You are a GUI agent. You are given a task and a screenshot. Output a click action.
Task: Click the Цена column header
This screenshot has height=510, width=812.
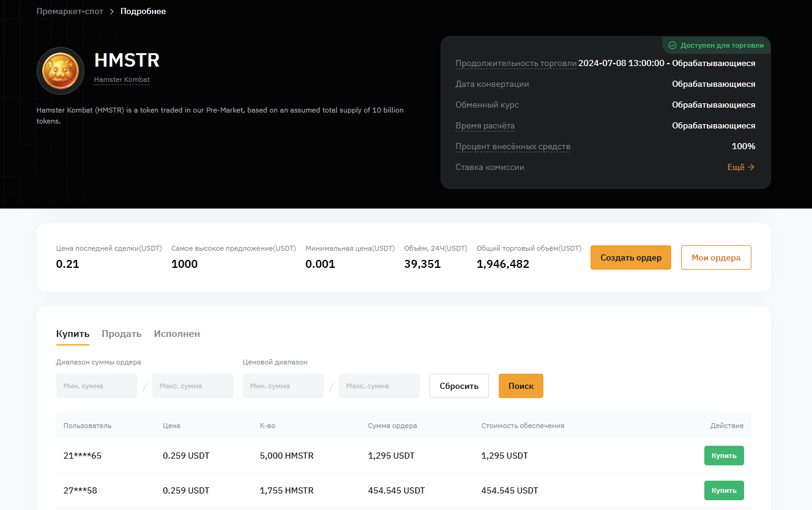[x=172, y=426]
